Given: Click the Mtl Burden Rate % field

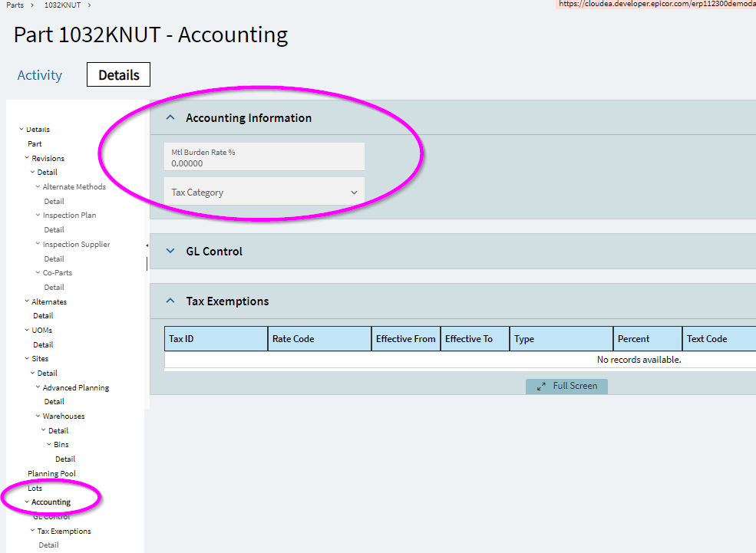Looking at the screenshot, I should click(264, 157).
